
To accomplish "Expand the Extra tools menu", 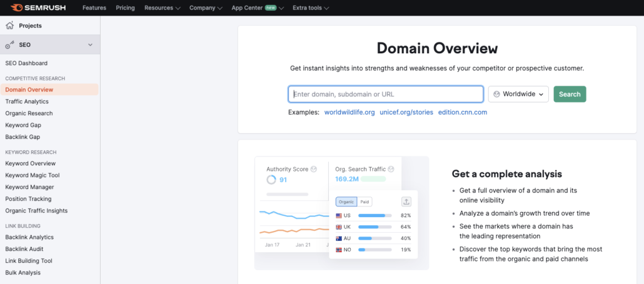I will click(311, 8).
